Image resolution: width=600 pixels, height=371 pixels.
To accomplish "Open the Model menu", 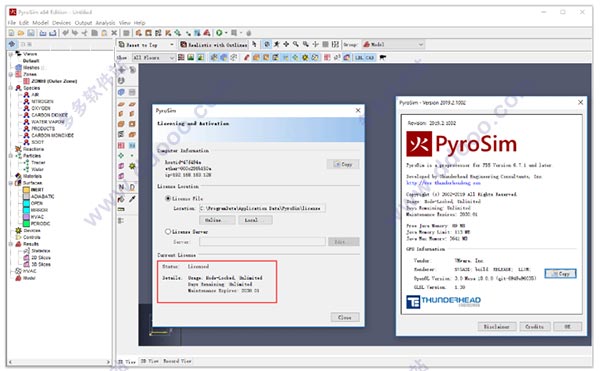I will pyautogui.click(x=40, y=23).
